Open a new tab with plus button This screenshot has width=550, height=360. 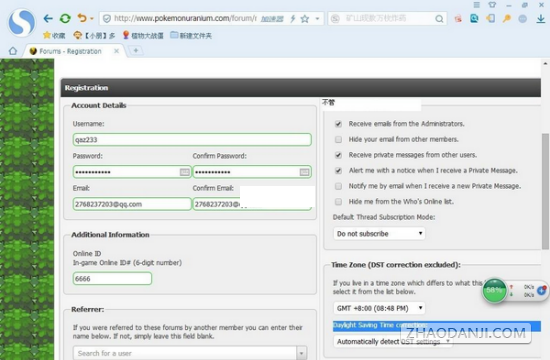click(136, 51)
